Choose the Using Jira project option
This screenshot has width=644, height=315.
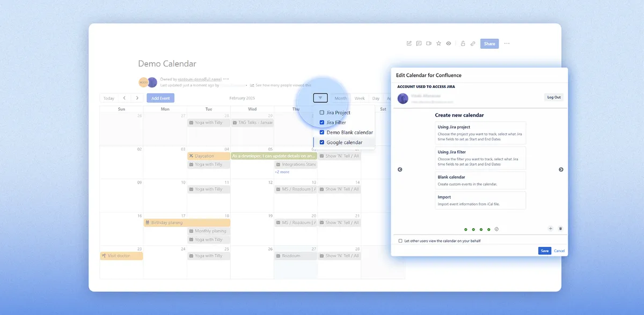480,133
